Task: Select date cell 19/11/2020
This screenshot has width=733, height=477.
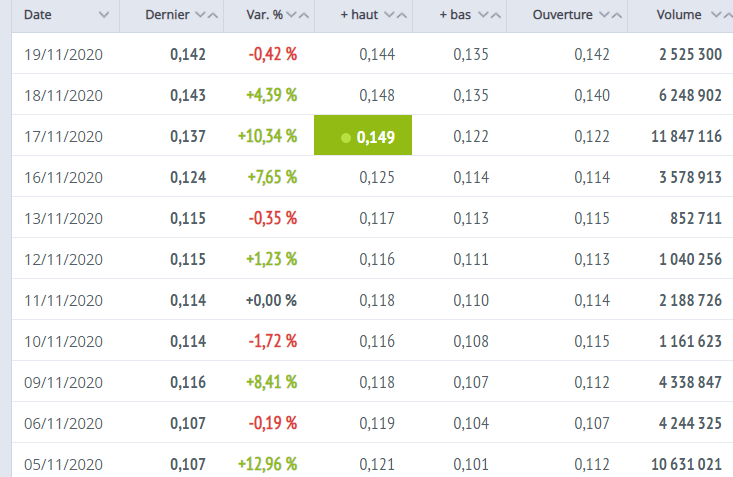Action: pos(64,55)
